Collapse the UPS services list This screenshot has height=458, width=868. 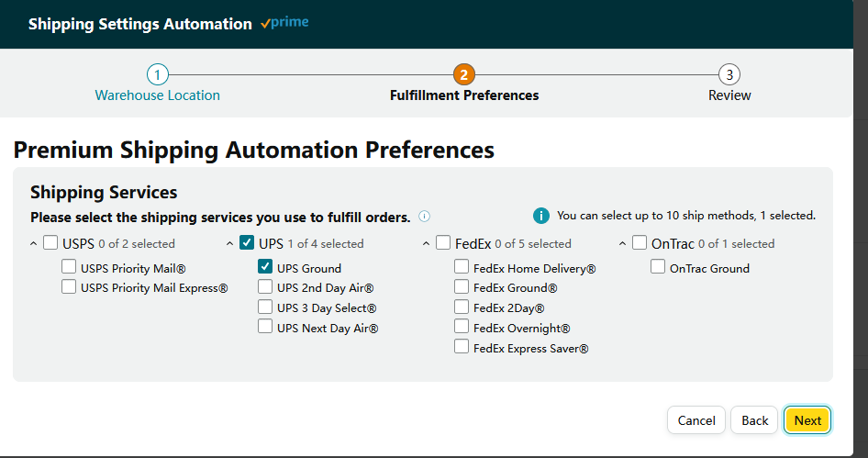[x=229, y=243]
